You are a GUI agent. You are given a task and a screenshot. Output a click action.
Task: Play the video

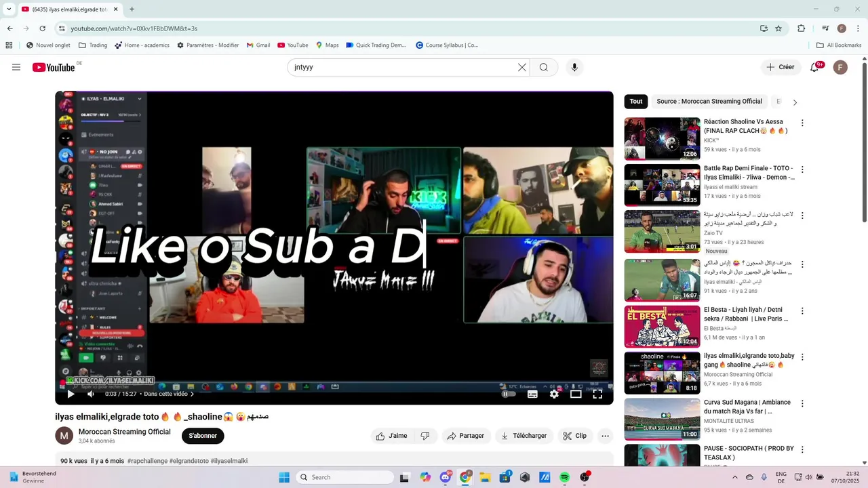pyautogui.click(x=71, y=394)
